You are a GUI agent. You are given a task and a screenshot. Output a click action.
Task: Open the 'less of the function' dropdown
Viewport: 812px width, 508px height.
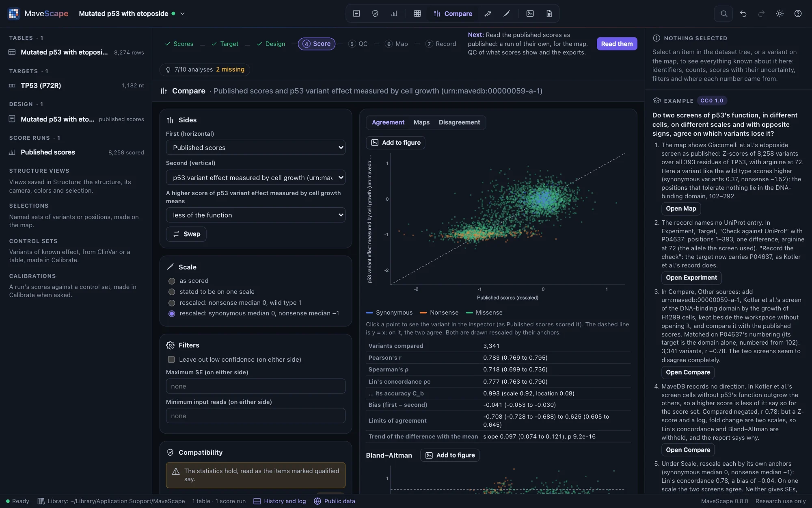256,215
